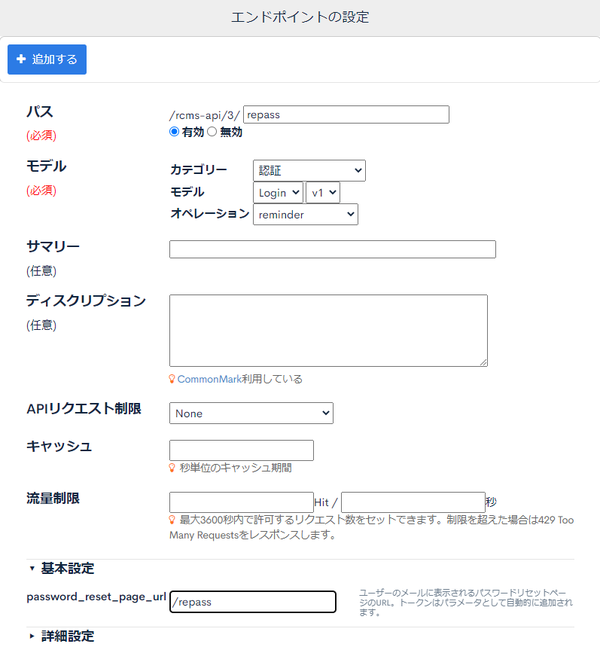Expand the 詳細設定 section
Viewport: 600px width, 647px height.
62,636
